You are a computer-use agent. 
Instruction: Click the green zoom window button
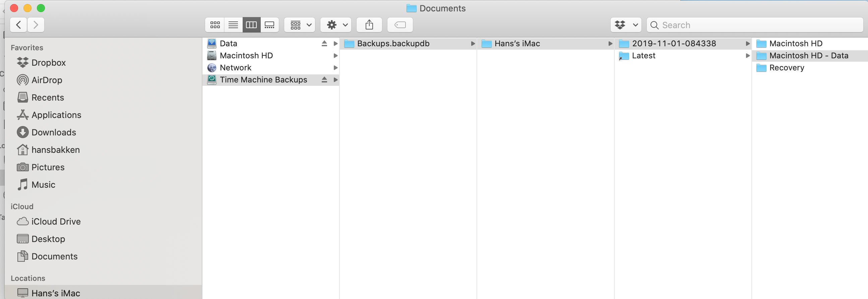click(41, 8)
